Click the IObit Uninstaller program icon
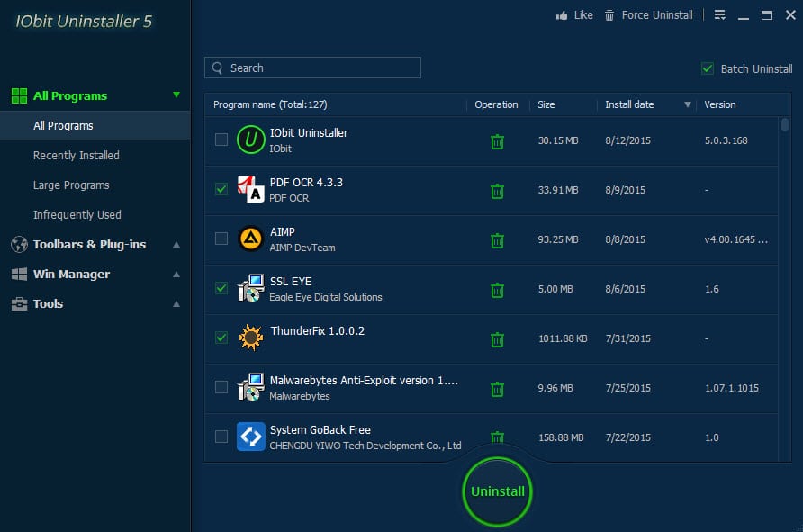Image resolution: width=803 pixels, height=532 pixels. tap(250, 140)
